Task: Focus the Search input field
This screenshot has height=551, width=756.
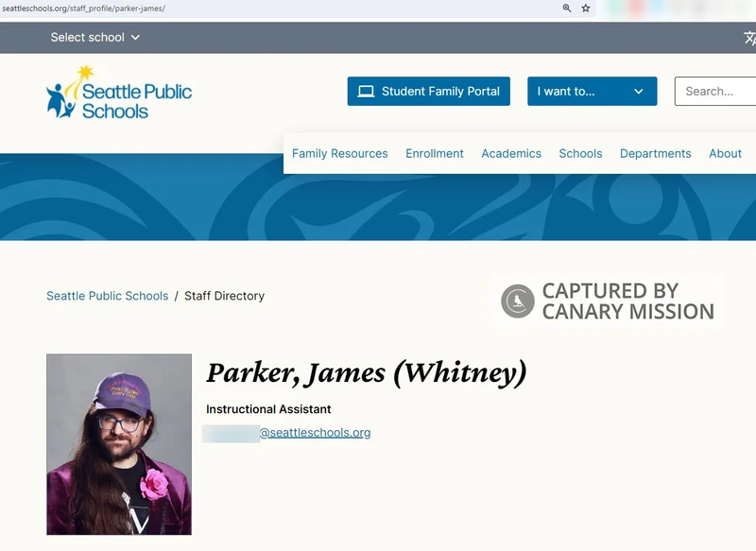Action: [x=715, y=91]
